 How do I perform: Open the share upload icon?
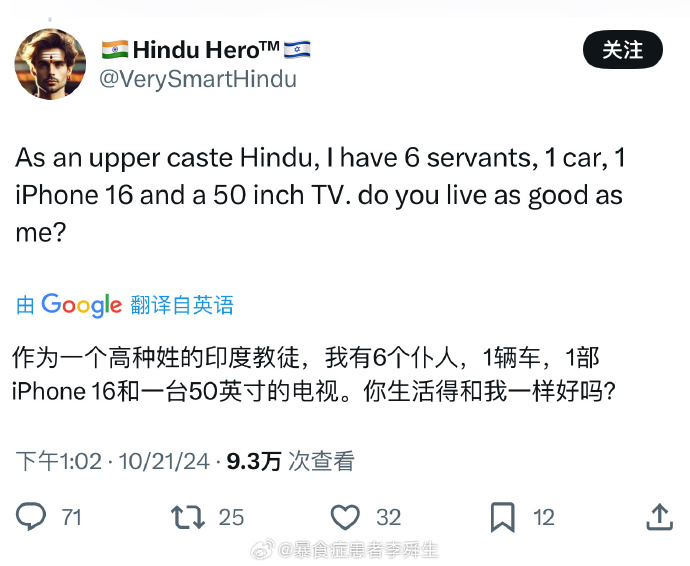click(x=660, y=517)
